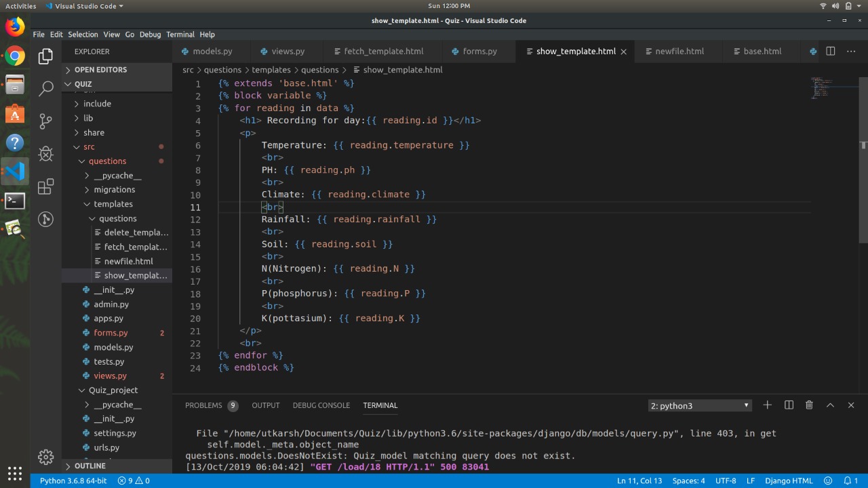Create a new terminal with plus icon
Screen dimensions: 868x488
point(767,405)
